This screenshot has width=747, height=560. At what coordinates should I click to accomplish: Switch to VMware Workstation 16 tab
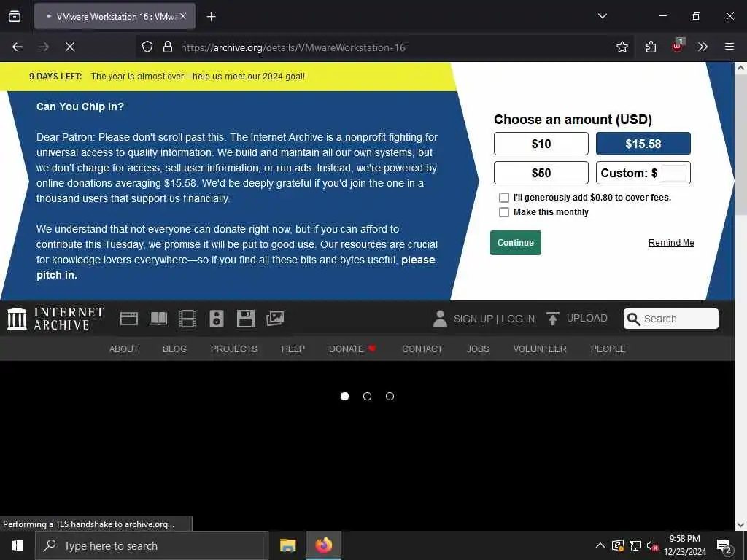(x=115, y=17)
